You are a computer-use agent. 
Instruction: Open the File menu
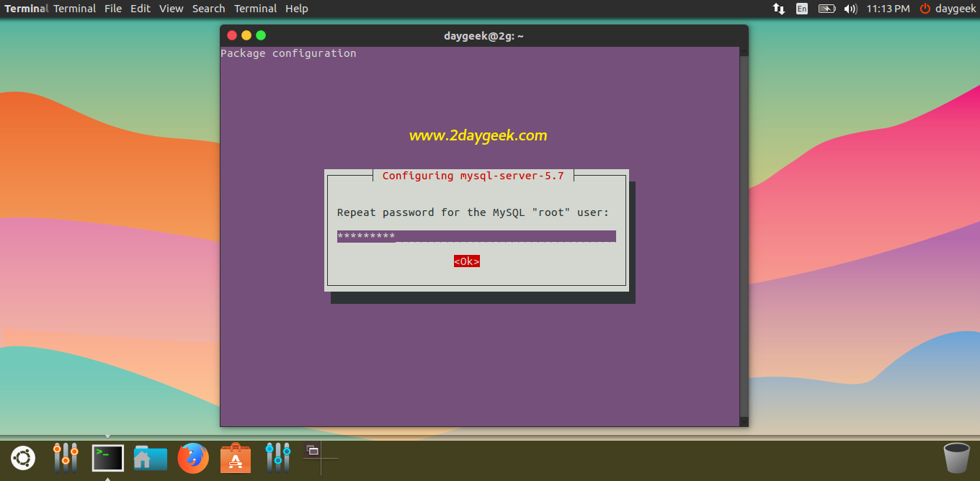[x=113, y=9]
